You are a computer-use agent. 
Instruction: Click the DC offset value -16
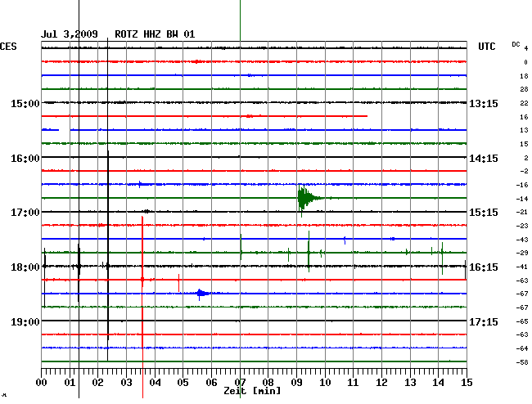tap(522, 185)
